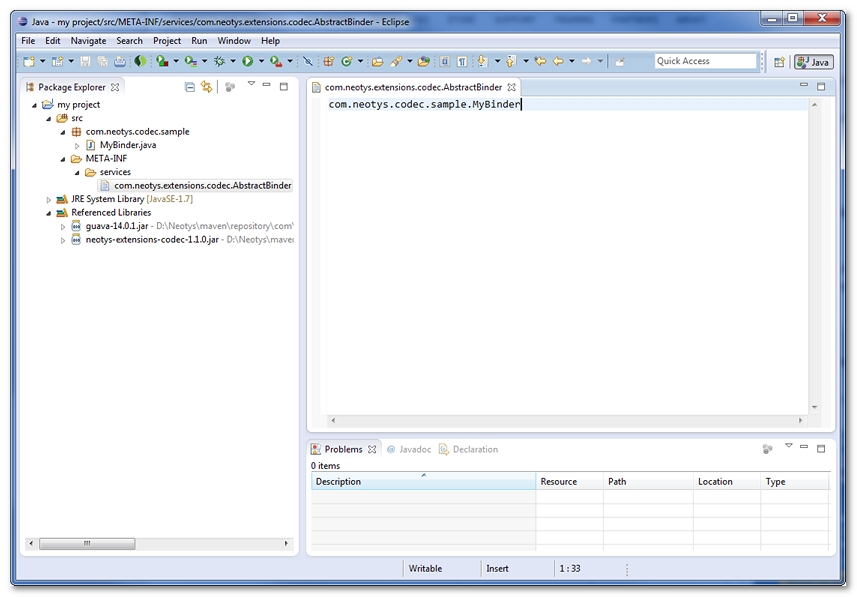Click the Debug bug icon in toolbar

coord(219,62)
